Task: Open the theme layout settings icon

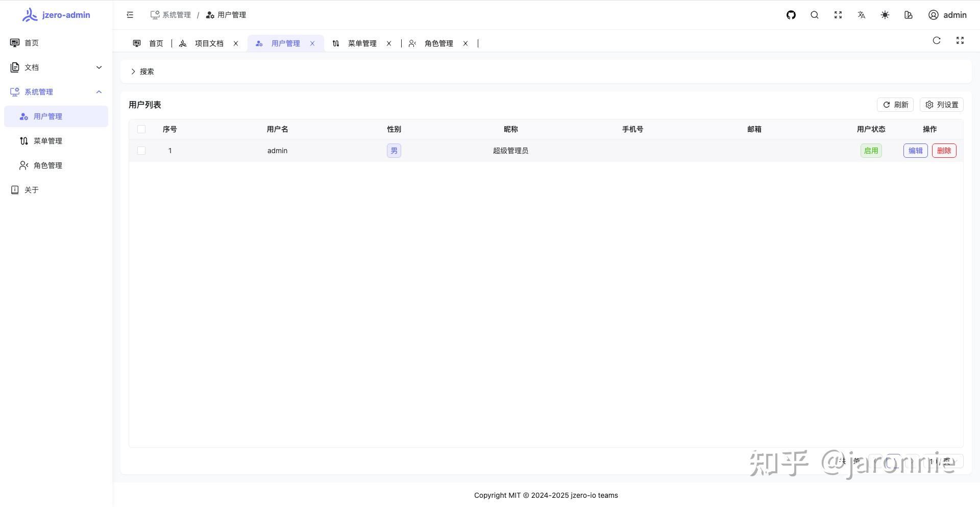Action: tap(909, 15)
